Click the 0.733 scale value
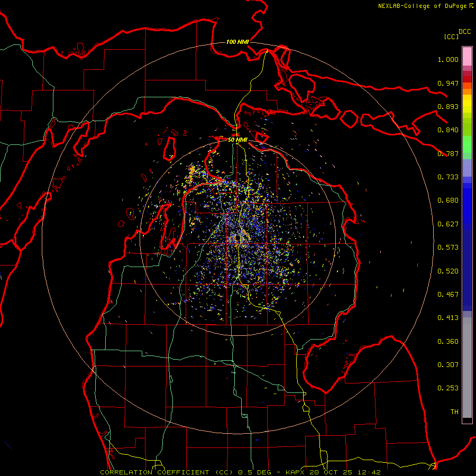Image resolution: width=476 pixels, height=476 pixels. [448, 177]
